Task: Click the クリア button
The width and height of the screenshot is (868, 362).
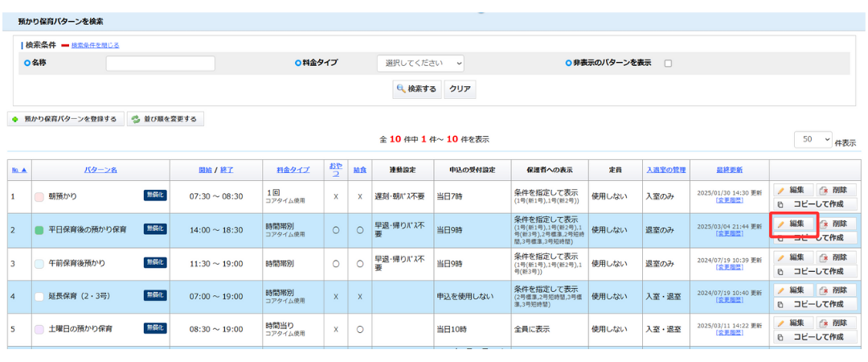Action: (460, 88)
